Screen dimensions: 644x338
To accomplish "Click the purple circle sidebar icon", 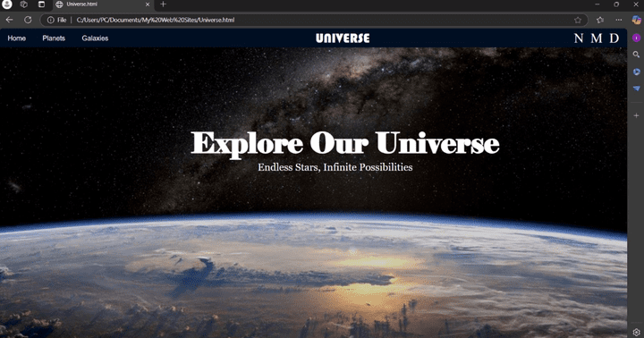I will pyautogui.click(x=636, y=38).
